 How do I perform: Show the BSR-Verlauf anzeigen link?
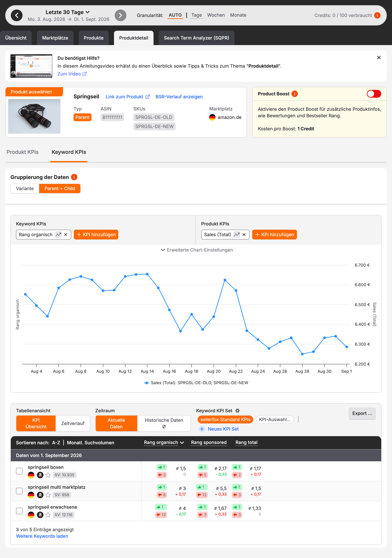click(179, 97)
